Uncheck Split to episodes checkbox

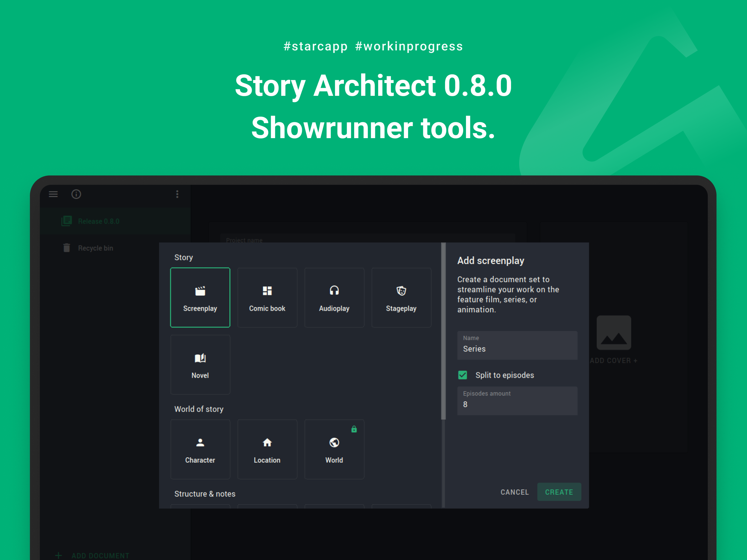tap(463, 375)
